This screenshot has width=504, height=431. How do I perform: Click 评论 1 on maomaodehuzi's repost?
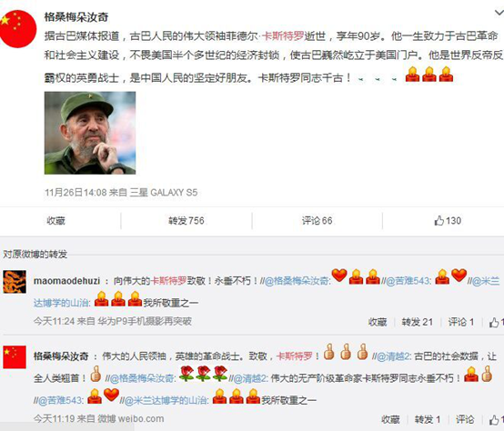coord(461,322)
